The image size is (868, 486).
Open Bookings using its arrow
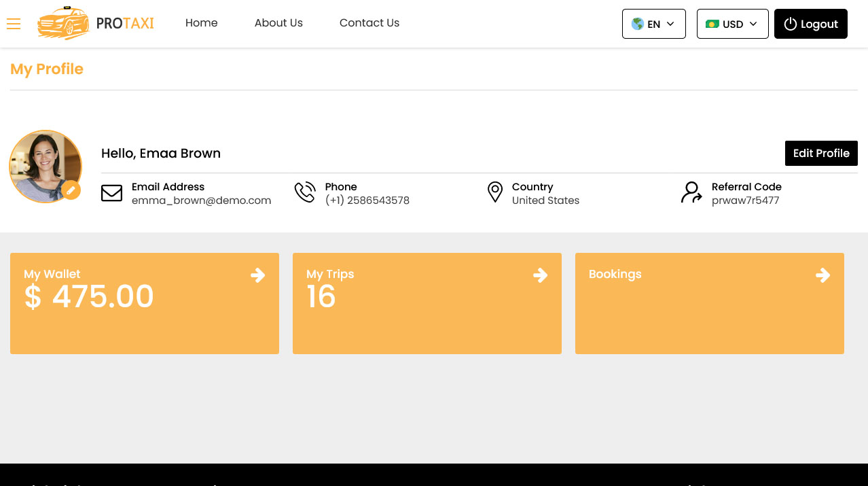tap(823, 275)
